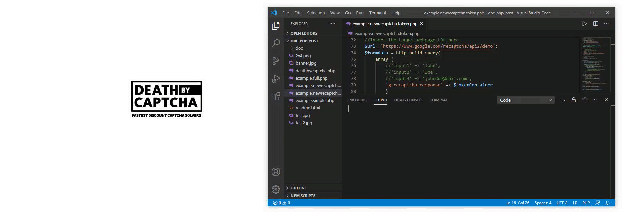Image resolution: width=644 pixels, height=221 pixels.
Task: Expand the doc folder
Action: [299, 48]
